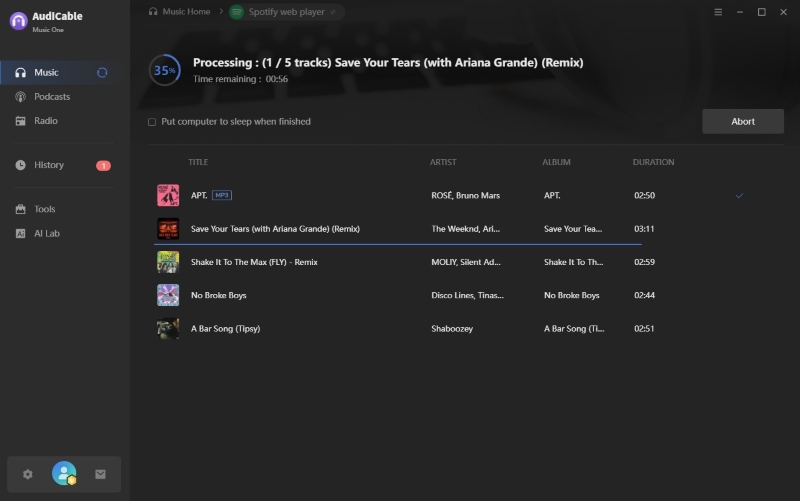The image size is (800, 501).
Task: Select the A Bar Song (Tipsy) title
Action: pyautogui.click(x=226, y=329)
